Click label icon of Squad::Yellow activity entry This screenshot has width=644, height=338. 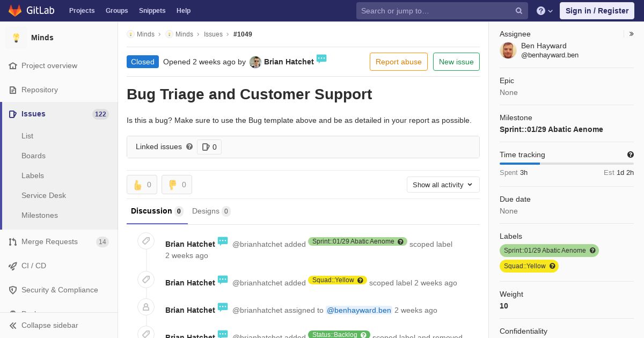click(146, 280)
